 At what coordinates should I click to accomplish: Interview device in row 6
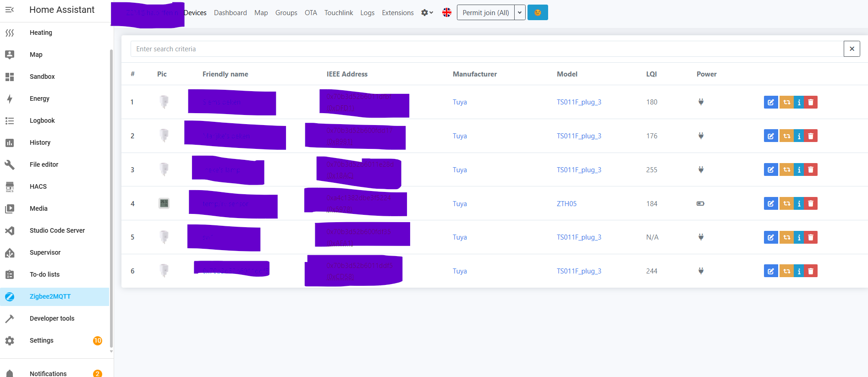tap(799, 271)
